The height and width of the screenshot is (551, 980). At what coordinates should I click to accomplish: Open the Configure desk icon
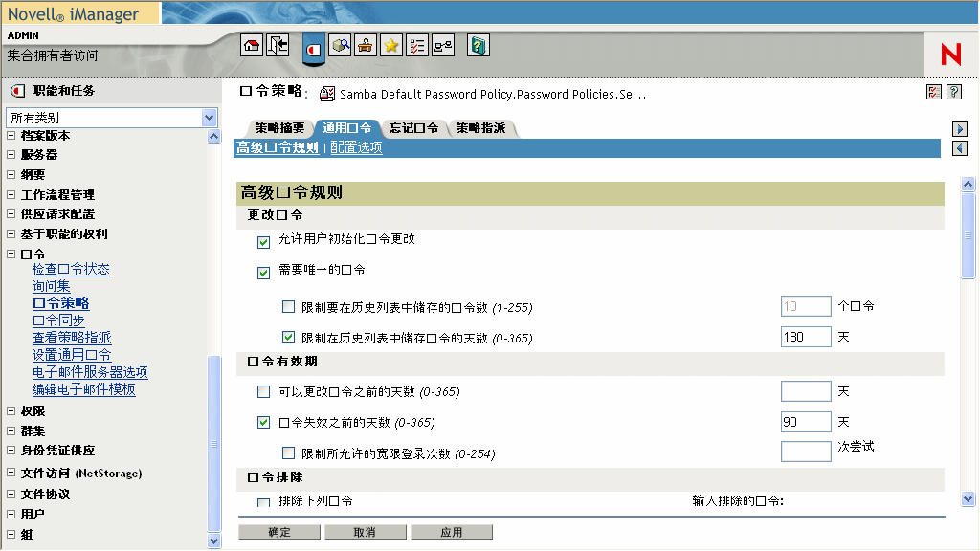[x=365, y=45]
